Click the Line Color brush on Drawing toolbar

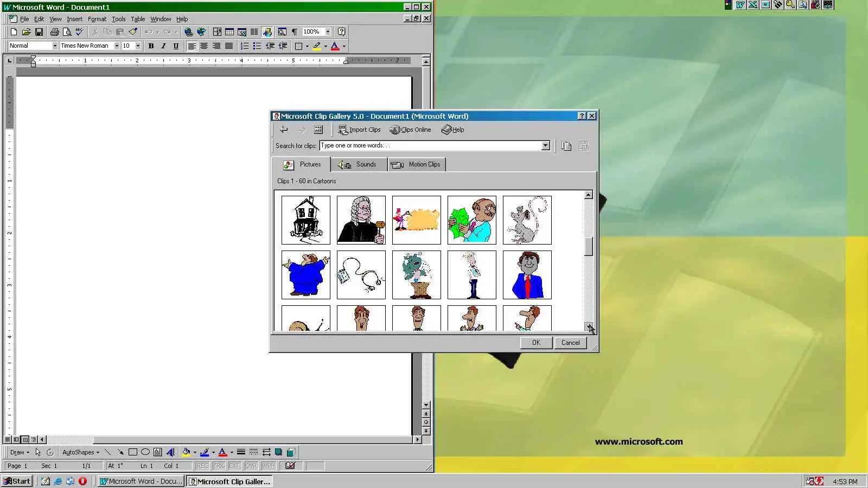[x=205, y=452]
